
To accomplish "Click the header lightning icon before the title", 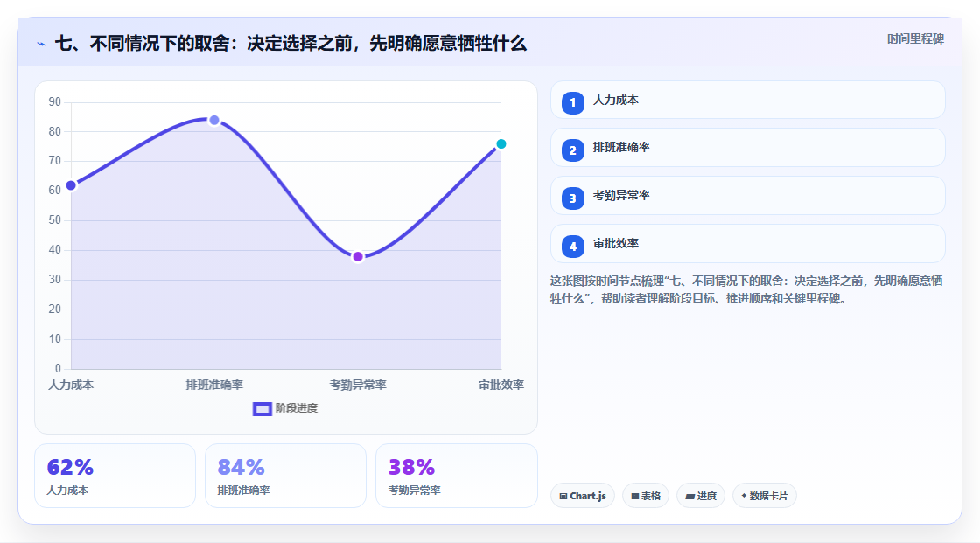I will coord(42,44).
